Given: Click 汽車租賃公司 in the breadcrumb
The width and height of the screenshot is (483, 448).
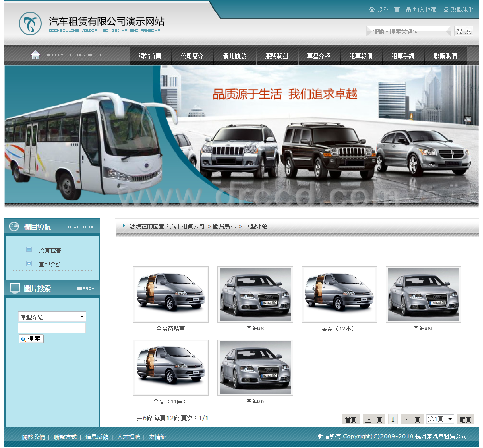Looking at the screenshot, I should (x=187, y=226).
